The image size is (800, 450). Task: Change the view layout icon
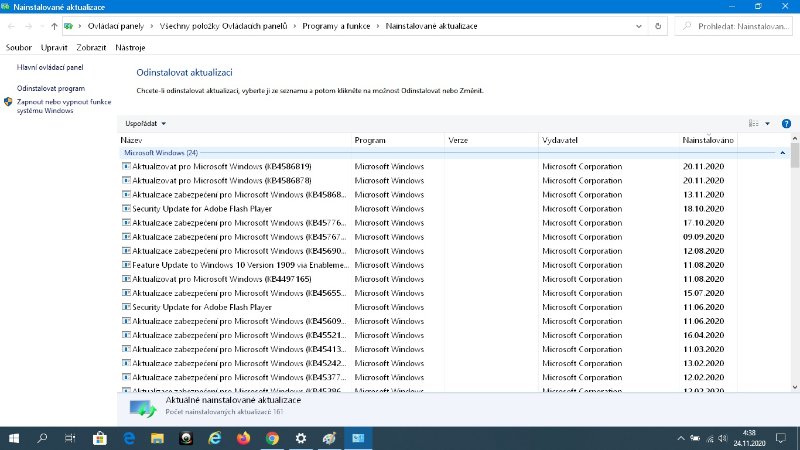[x=754, y=123]
